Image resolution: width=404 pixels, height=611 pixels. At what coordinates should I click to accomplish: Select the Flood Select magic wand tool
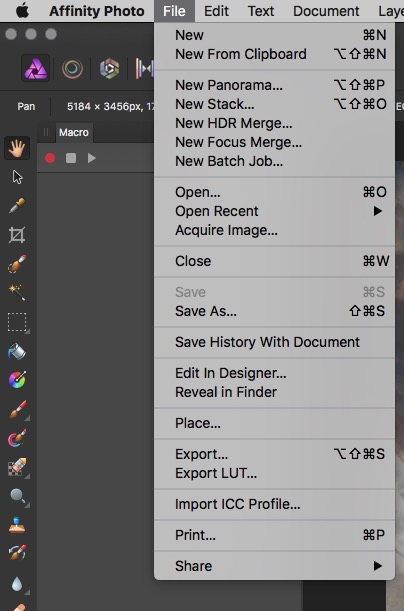[x=17, y=292]
